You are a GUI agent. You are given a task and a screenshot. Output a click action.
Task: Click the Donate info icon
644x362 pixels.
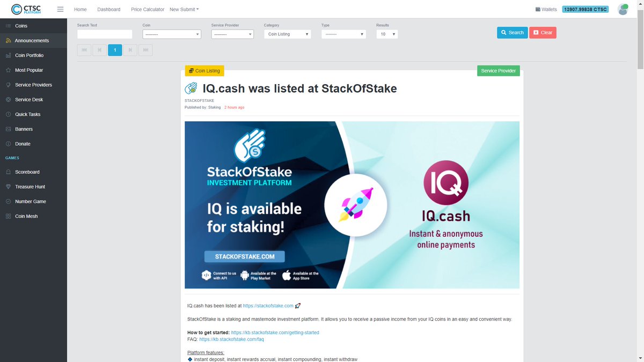[8, 144]
